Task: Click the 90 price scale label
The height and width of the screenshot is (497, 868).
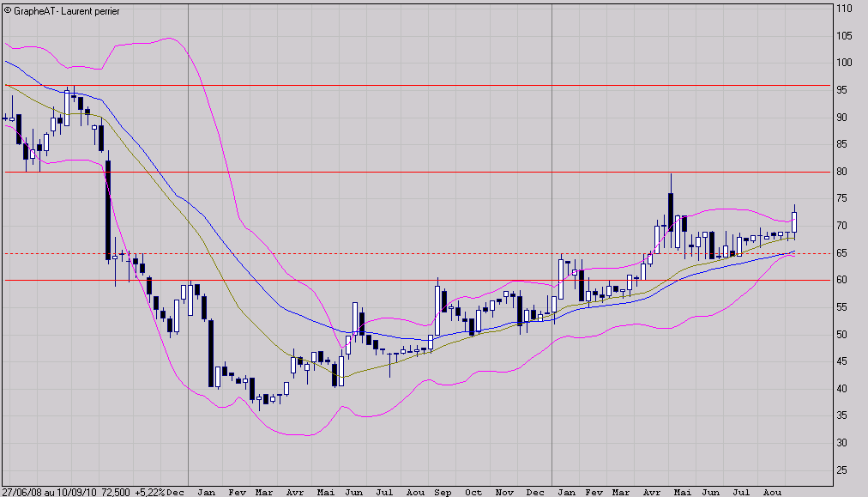Action: pos(841,117)
